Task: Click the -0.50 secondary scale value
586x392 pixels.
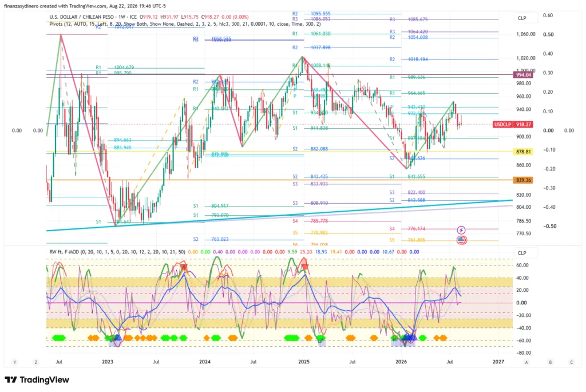Action: coord(549,226)
